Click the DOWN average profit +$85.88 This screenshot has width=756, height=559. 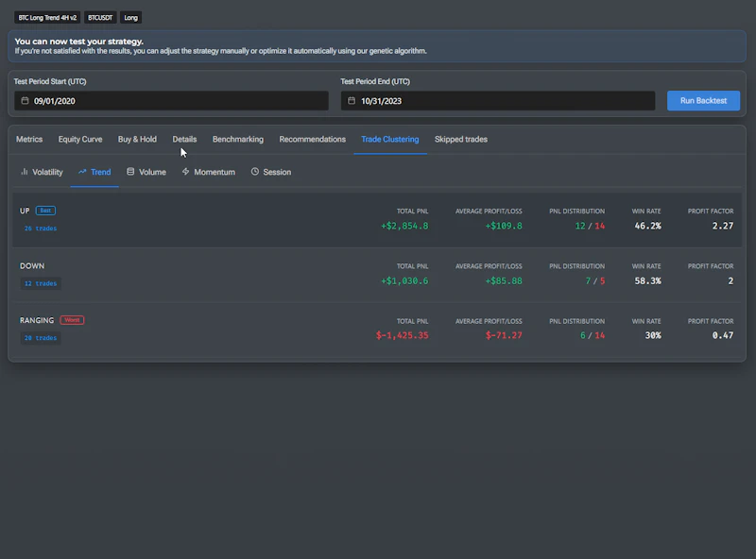coord(504,281)
